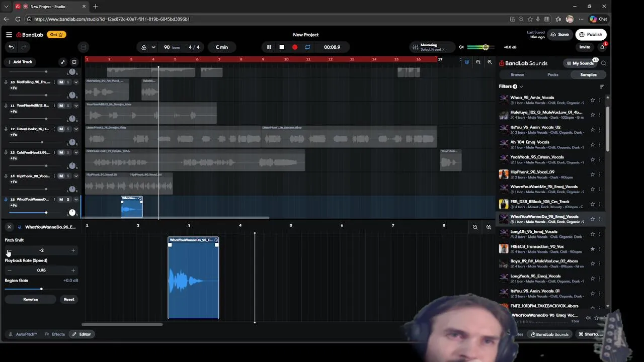Undo the last studio action
The image size is (644, 362).
(11, 47)
